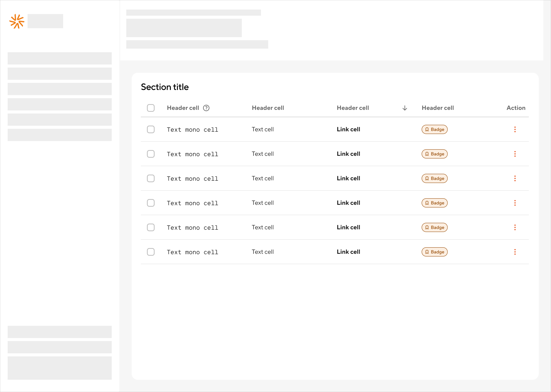Select 'Text mono cell' in the sixth row
The height and width of the screenshot is (392, 551).
pos(192,252)
